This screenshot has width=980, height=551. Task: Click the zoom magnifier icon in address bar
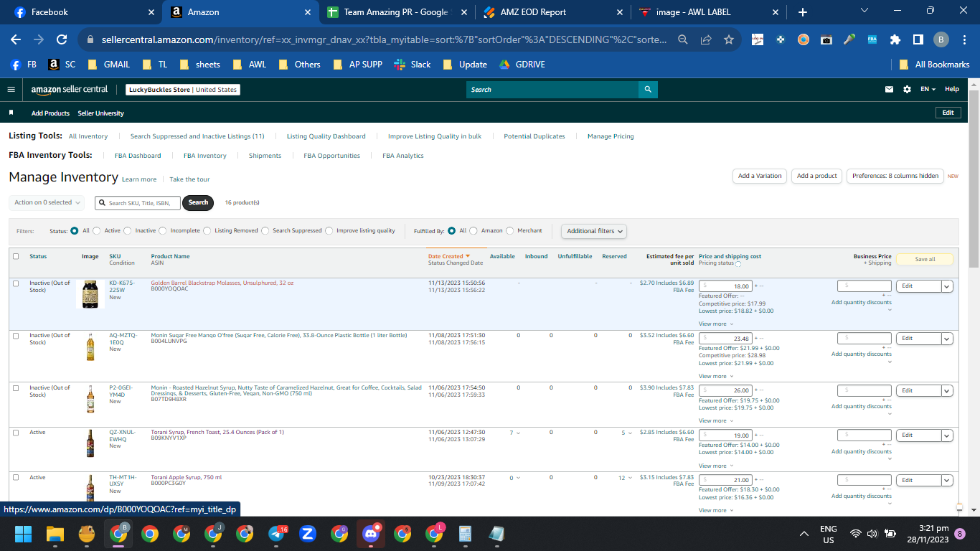pyautogui.click(x=683, y=39)
